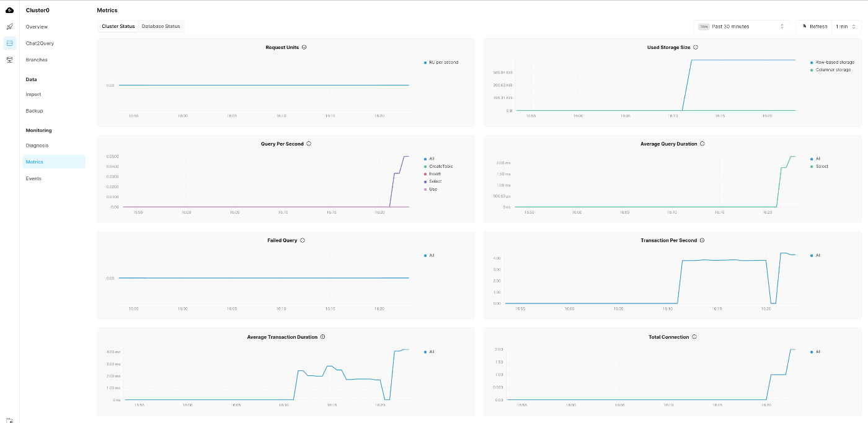
Task: Show info tooltip for Failed Query
Action: tap(303, 240)
